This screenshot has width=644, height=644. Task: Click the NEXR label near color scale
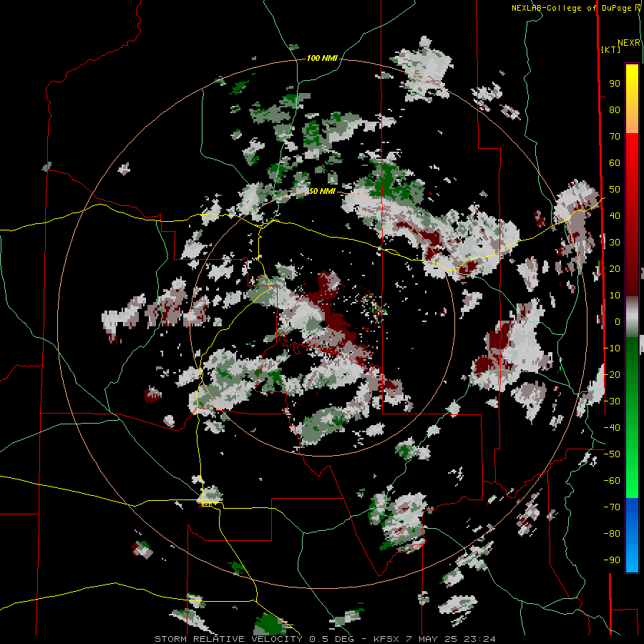(x=628, y=43)
